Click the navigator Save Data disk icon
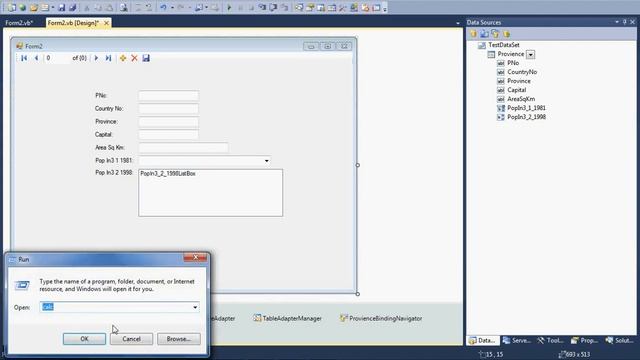Viewport: 640px width, 360px height. coord(146,58)
